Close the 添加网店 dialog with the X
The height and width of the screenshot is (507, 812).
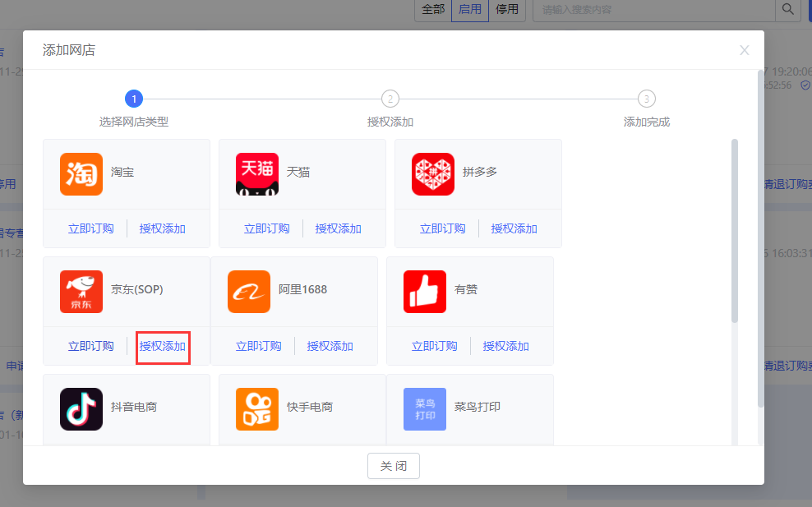(x=744, y=50)
